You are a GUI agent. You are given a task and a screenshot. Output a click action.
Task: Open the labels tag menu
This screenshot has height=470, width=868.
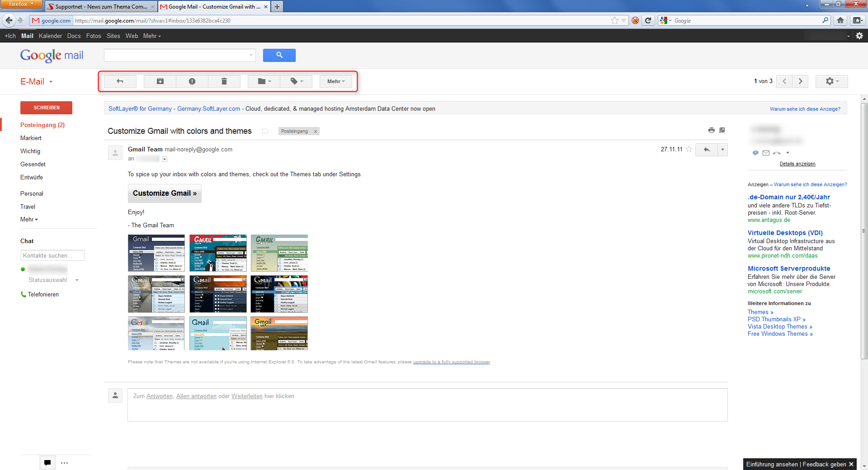296,81
